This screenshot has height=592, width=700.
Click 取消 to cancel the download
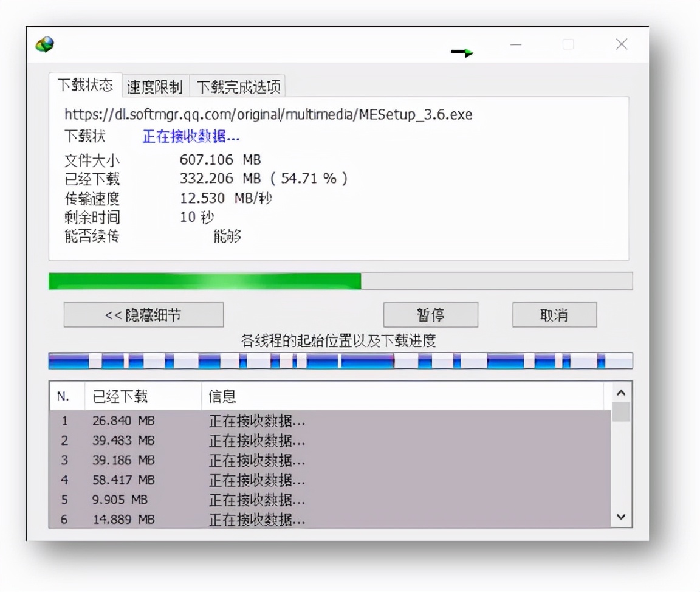[x=554, y=315]
